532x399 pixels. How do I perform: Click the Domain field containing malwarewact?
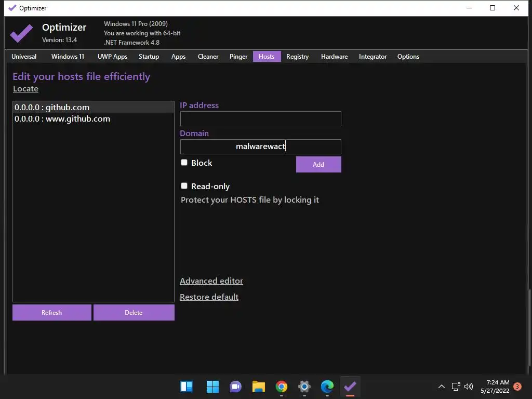pos(261,147)
